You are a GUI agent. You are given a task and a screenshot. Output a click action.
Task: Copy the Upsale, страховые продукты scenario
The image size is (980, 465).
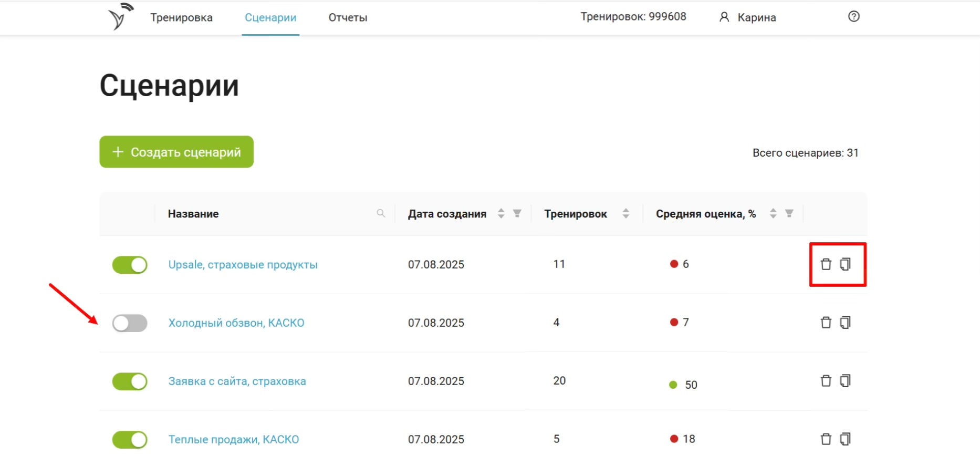click(x=845, y=264)
